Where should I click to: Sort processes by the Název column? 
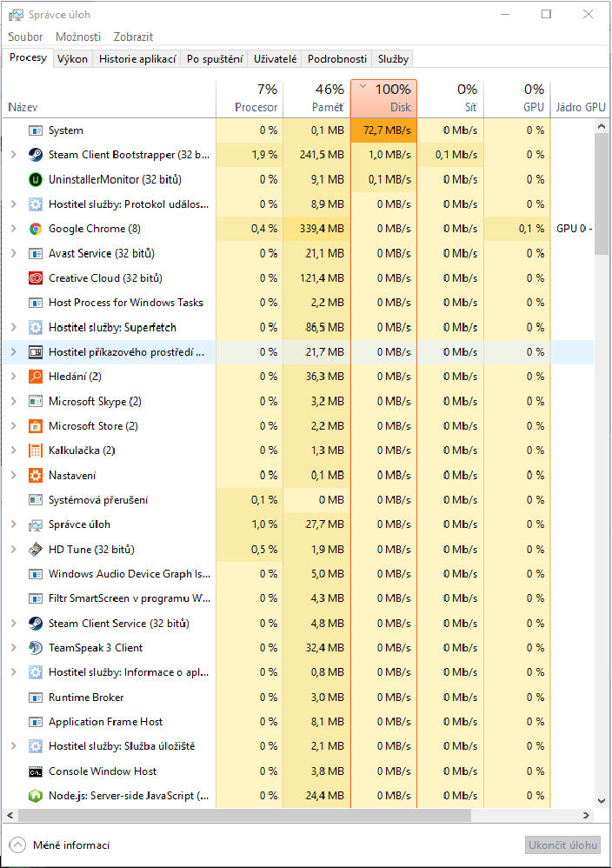(109, 98)
